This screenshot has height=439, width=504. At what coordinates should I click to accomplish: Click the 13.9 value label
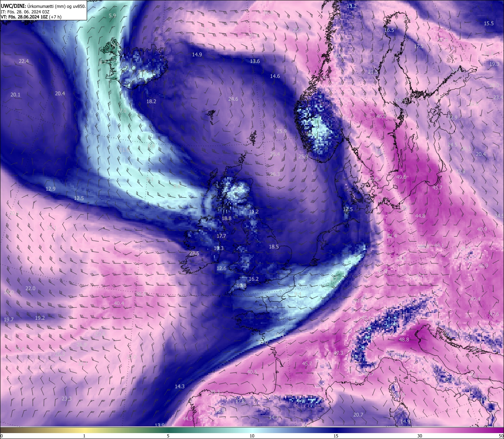[x=159, y=425]
